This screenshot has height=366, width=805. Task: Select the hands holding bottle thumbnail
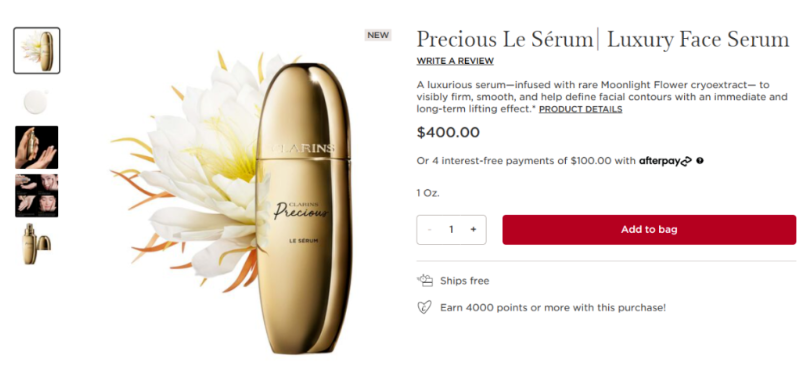36,147
